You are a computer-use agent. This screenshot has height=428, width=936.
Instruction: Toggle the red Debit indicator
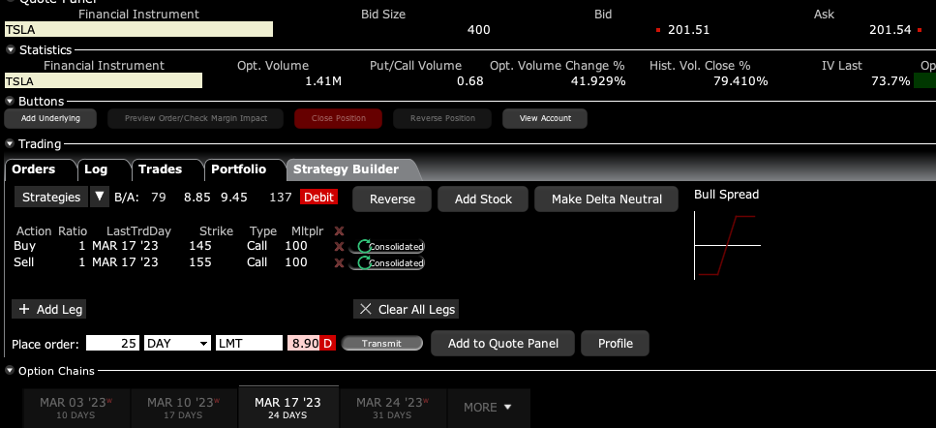[x=319, y=197]
